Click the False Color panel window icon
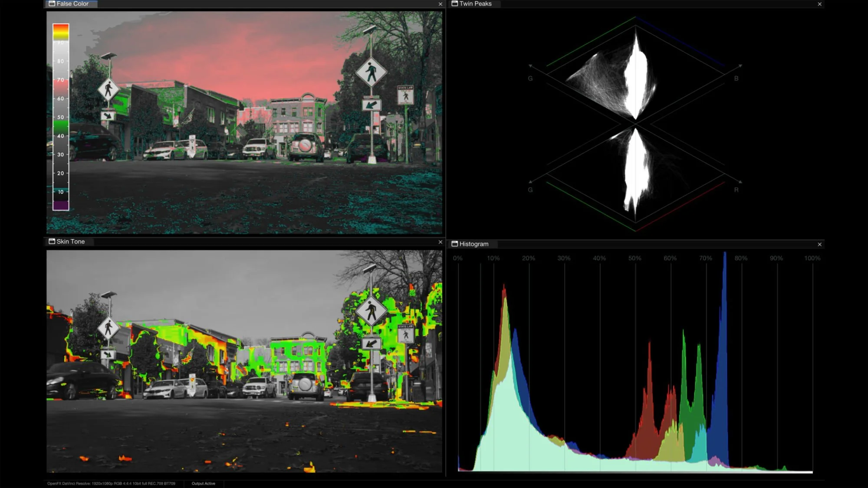The height and width of the screenshot is (488, 868). click(x=52, y=3)
